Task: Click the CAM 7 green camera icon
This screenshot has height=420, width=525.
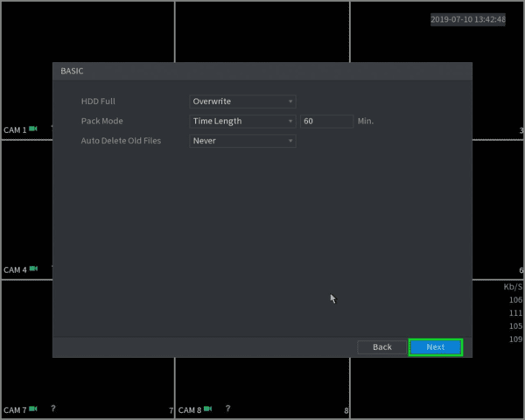Action: coord(33,409)
